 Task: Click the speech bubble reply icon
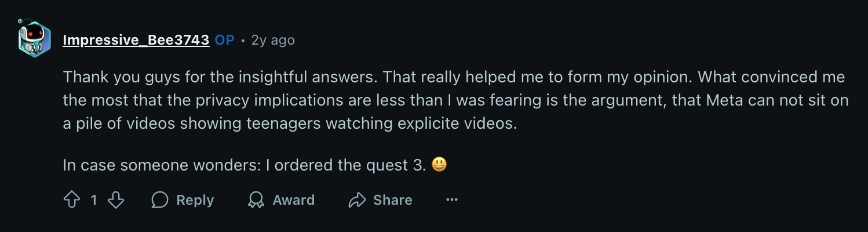pos(159,200)
